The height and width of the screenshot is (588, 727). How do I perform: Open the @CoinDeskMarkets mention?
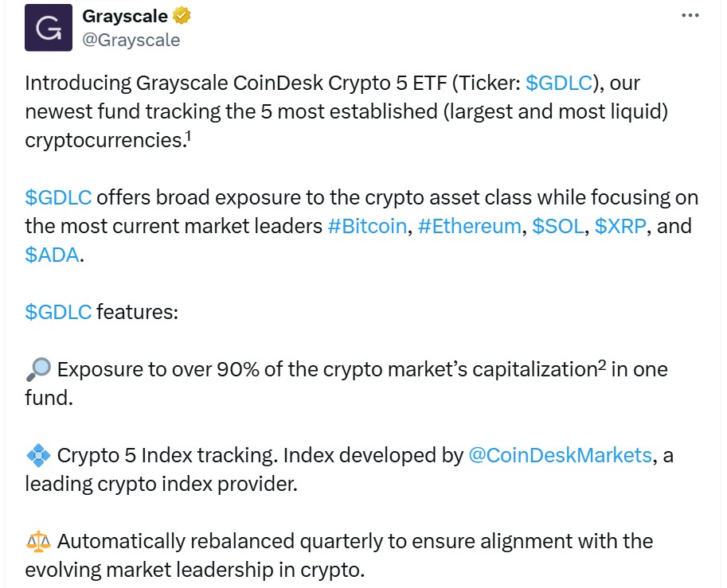click(560, 455)
